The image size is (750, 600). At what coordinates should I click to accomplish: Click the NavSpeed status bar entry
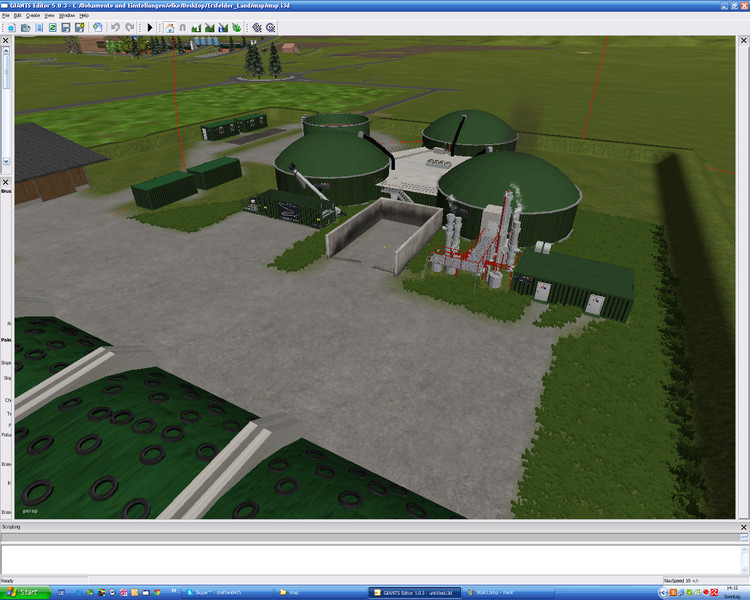(x=681, y=581)
